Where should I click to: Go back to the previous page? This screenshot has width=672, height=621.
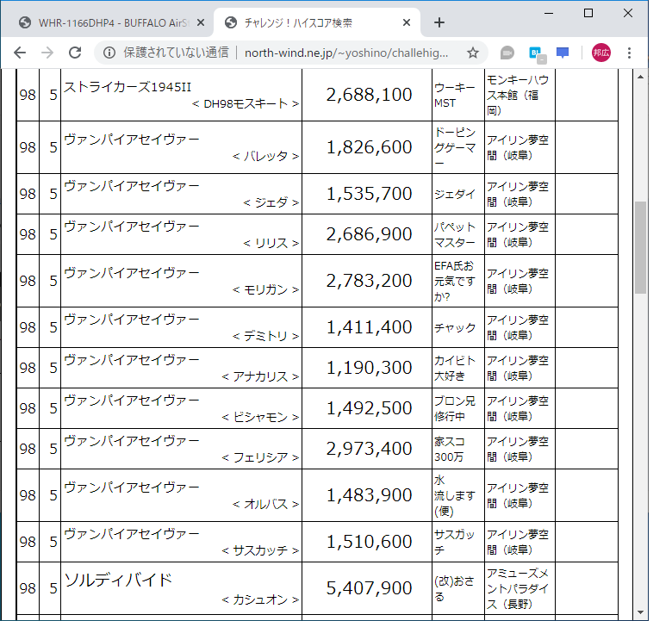point(20,53)
